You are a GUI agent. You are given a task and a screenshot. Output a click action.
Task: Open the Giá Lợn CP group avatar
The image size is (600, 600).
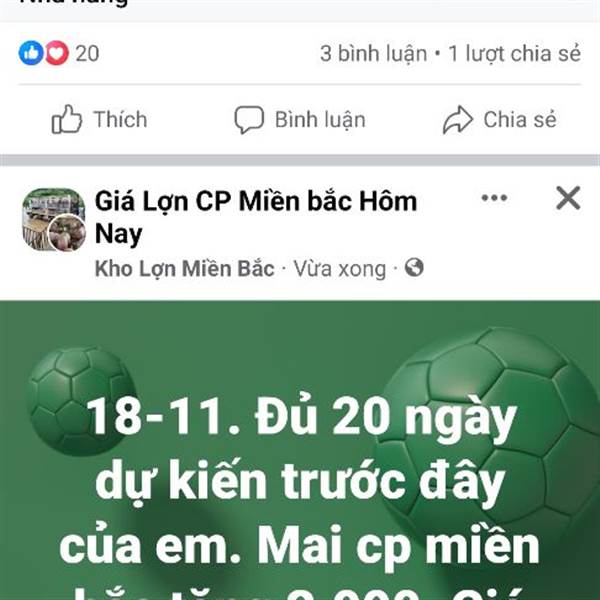point(54,220)
